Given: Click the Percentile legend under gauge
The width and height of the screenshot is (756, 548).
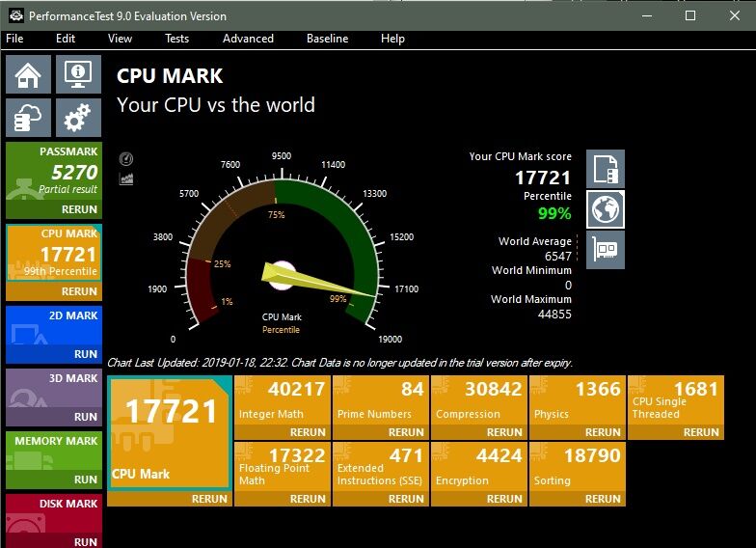Looking at the screenshot, I should click(x=282, y=330).
